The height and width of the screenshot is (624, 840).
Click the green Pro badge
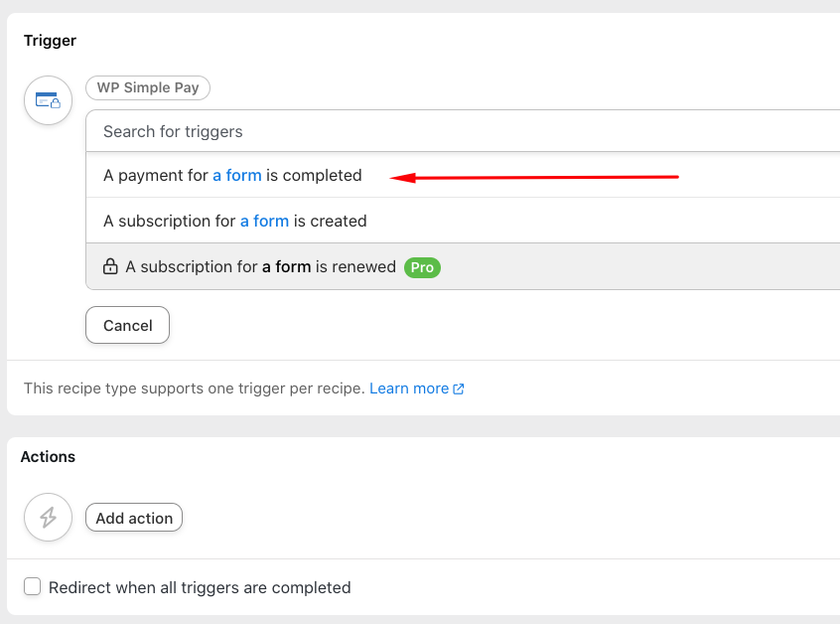tap(422, 267)
